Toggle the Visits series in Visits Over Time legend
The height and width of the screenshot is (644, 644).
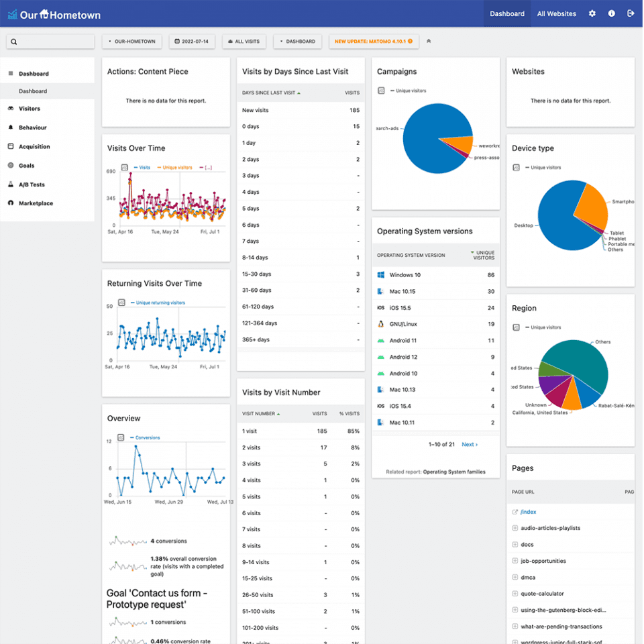point(144,168)
